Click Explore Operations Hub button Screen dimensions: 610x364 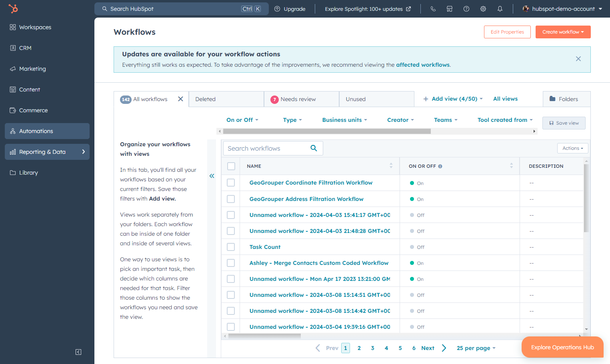(562, 347)
